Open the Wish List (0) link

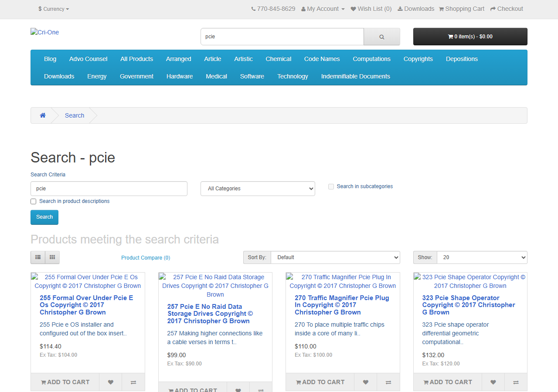[371, 9]
